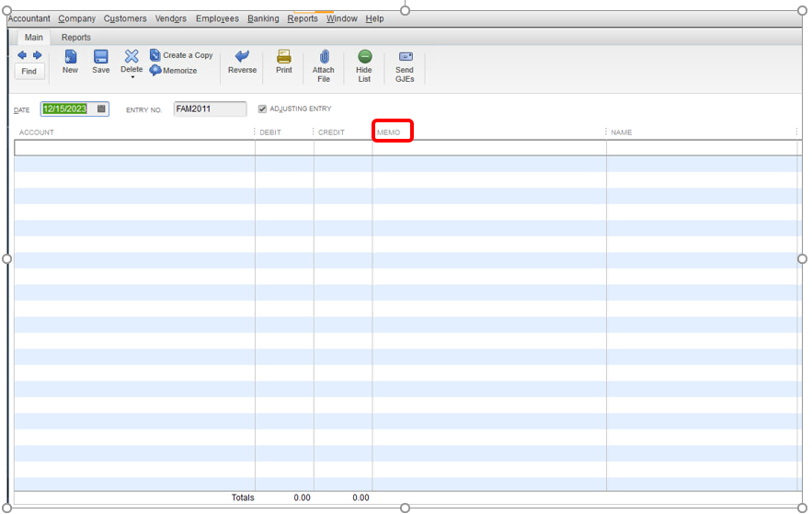Click the first Credit cell

(343, 147)
